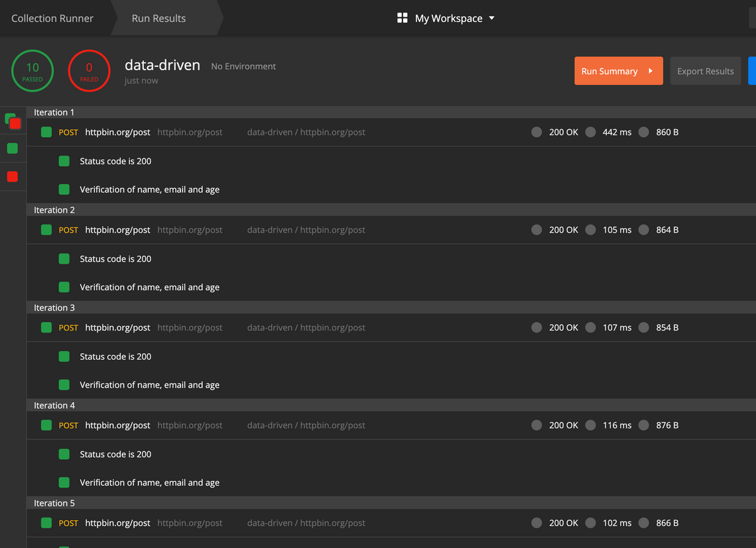Filter by passed tests green icon
The width and height of the screenshot is (756, 548).
tap(12, 148)
